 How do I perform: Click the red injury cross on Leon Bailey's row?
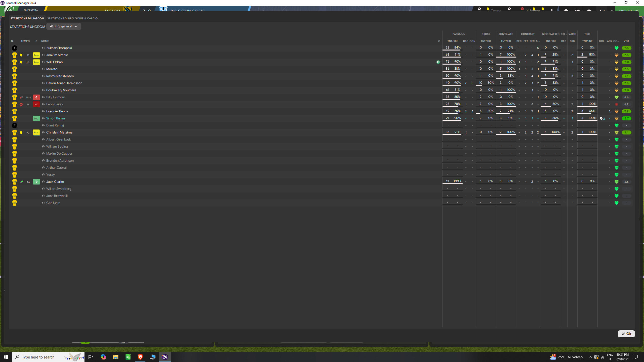tap(21, 104)
